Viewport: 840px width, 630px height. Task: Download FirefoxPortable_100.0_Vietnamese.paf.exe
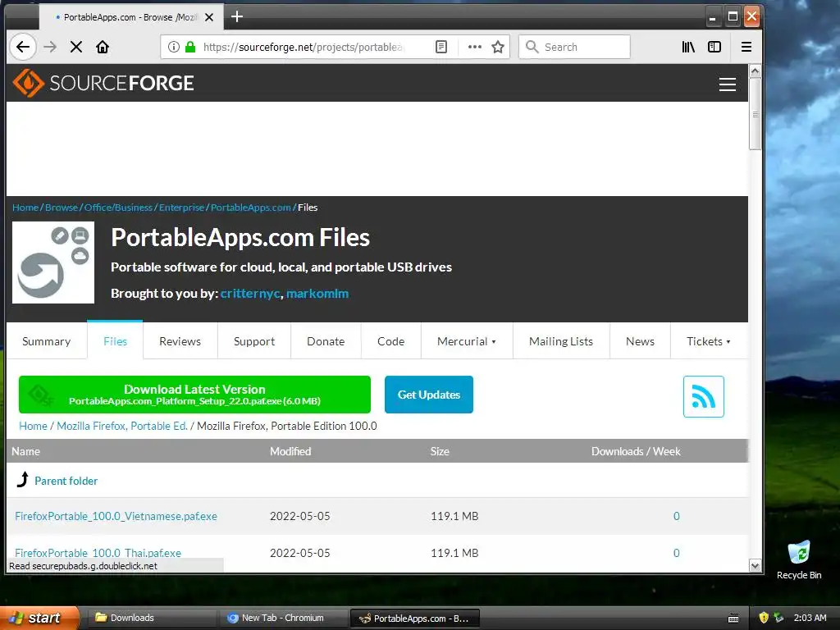point(116,517)
